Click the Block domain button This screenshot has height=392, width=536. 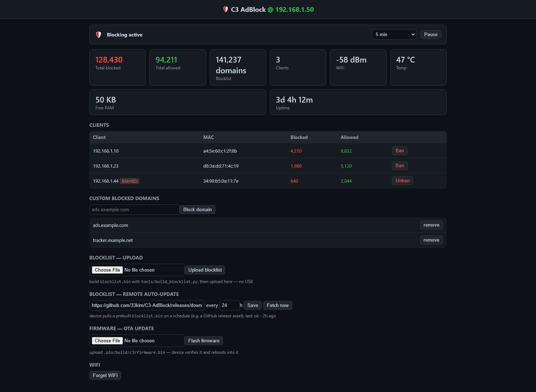coord(198,210)
